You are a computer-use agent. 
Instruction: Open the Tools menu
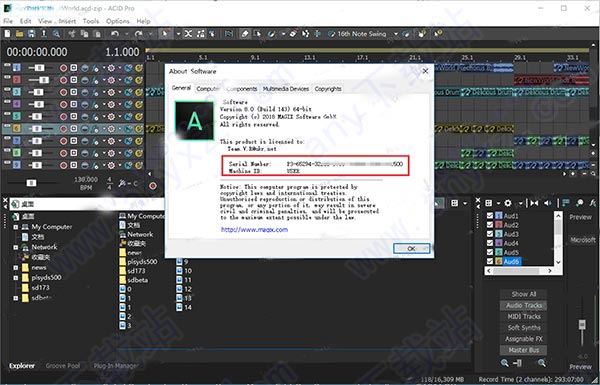[x=91, y=21]
